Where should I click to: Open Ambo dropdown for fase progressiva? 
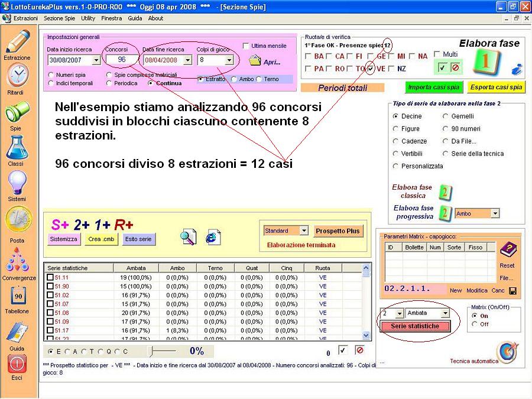pyautogui.click(x=495, y=213)
